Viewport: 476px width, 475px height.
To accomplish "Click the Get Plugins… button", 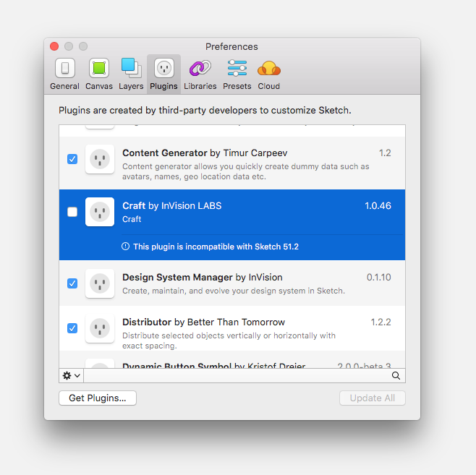I will point(98,398).
